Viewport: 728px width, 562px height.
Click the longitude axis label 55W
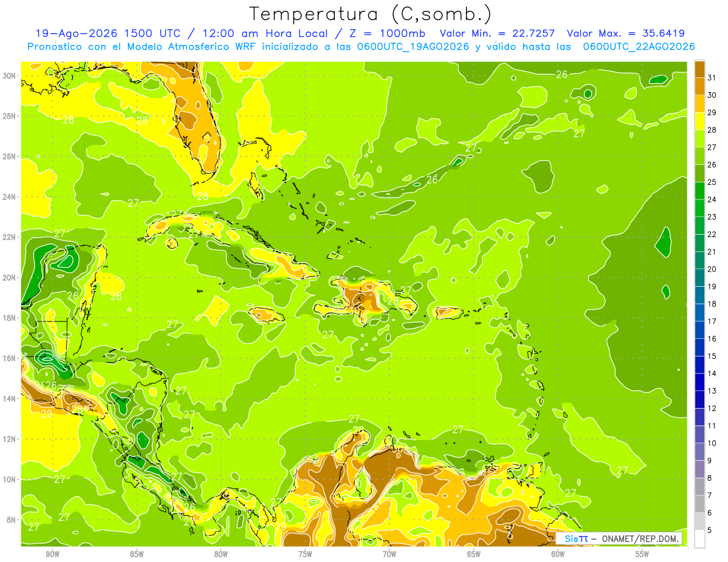point(642,554)
